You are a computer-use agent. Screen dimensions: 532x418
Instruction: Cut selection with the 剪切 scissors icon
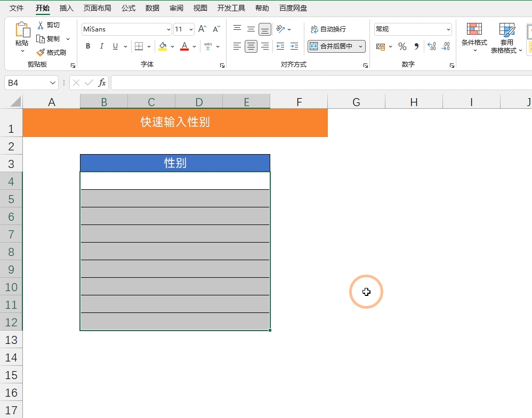[x=41, y=25]
